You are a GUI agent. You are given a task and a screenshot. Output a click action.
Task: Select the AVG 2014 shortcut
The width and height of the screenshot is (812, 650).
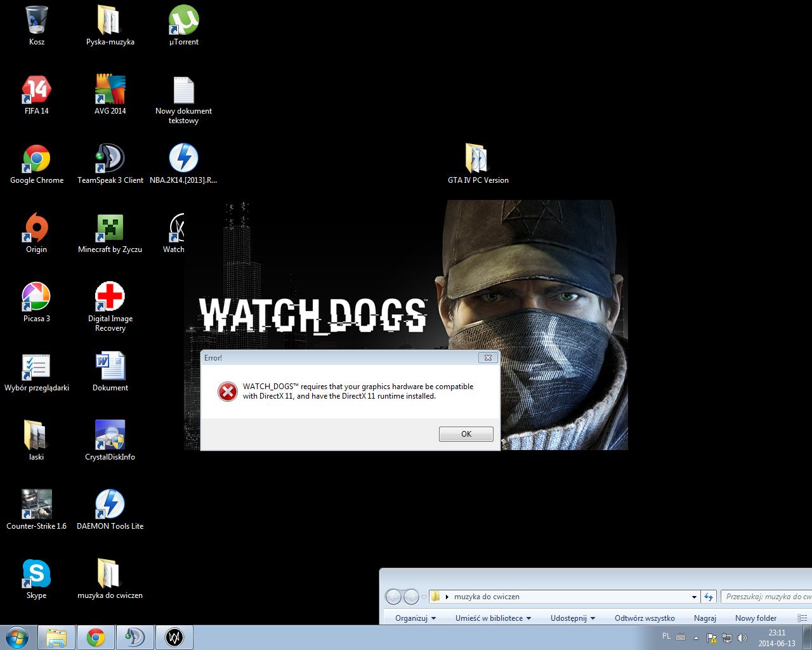coord(110,95)
